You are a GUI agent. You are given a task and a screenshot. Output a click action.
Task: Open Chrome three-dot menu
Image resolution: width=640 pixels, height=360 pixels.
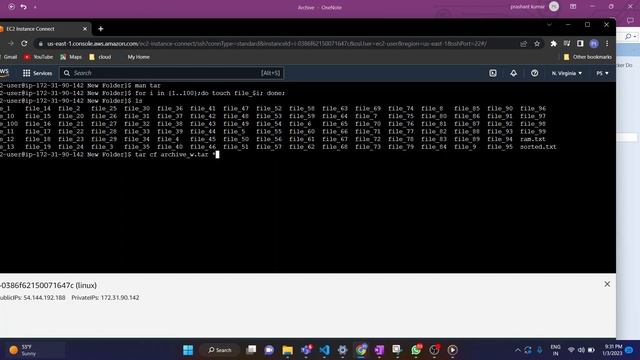[607, 43]
